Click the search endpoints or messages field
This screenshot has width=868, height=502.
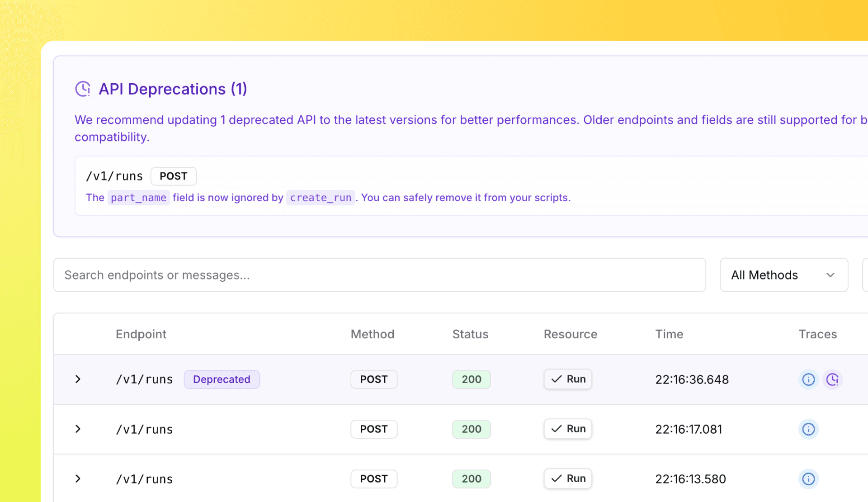pos(380,275)
